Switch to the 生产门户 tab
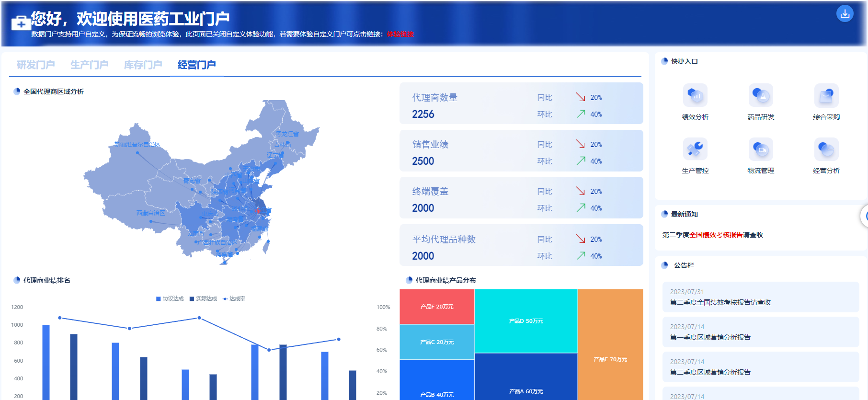This screenshot has height=400, width=868. tap(90, 65)
